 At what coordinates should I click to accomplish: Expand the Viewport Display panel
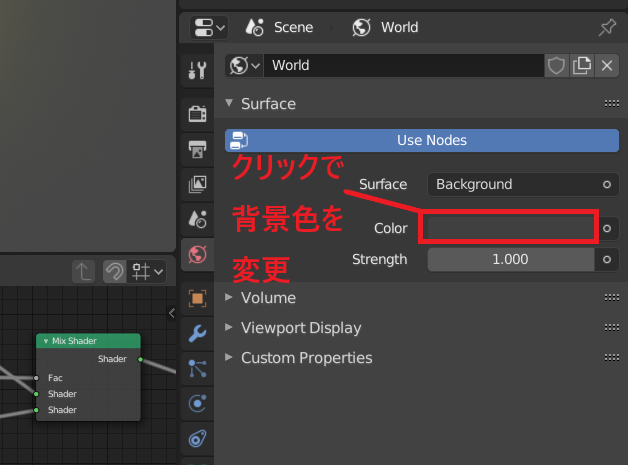click(229, 327)
